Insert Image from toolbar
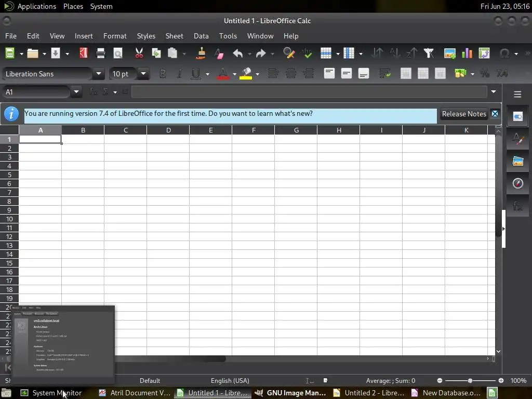 tap(450, 54)
